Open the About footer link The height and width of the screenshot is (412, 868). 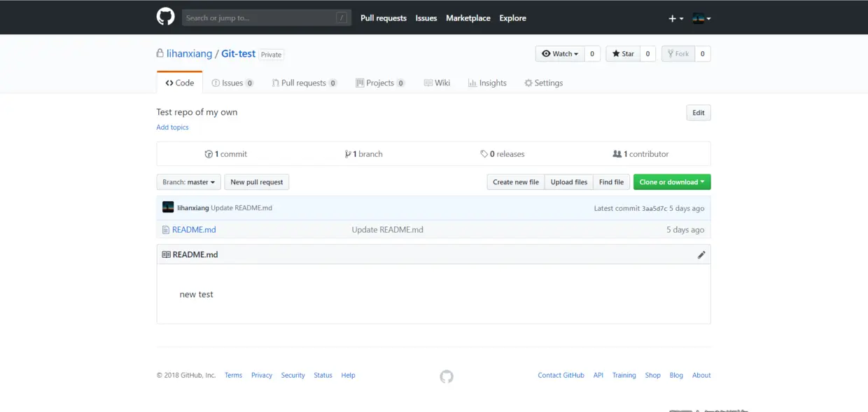click(x=701, y=376)
